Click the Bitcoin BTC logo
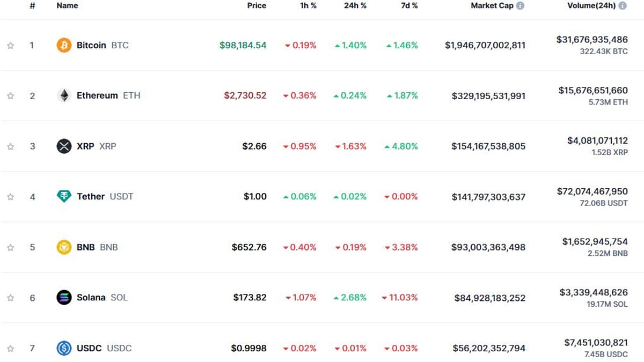The width and height of the screenshot is (644, 362). point(64,45)
